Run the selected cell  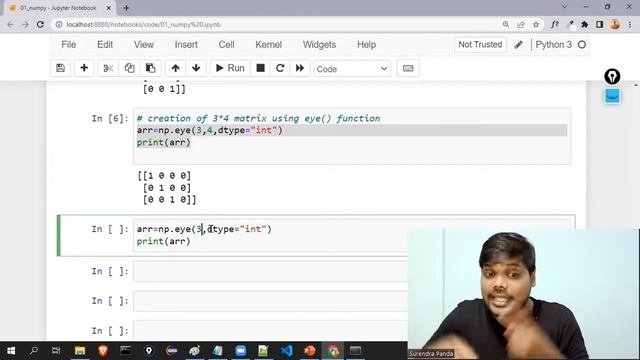[230, 68]
